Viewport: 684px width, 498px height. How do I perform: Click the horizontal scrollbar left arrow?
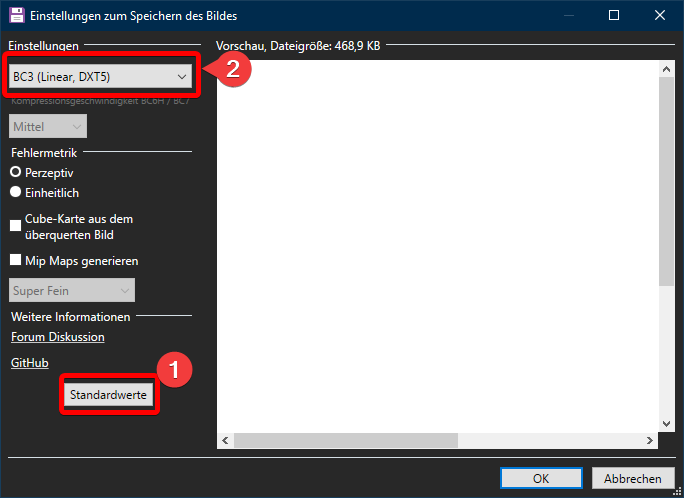pos(226,440)
